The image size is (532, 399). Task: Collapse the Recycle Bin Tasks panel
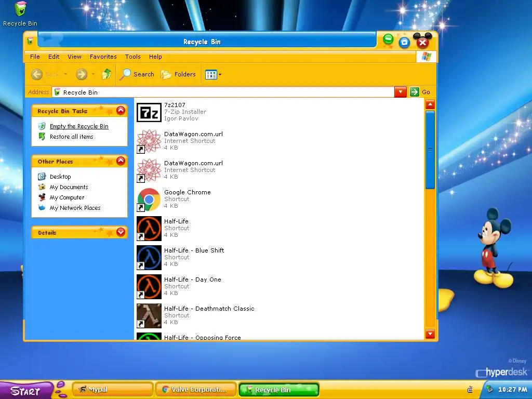click(121, 111)
